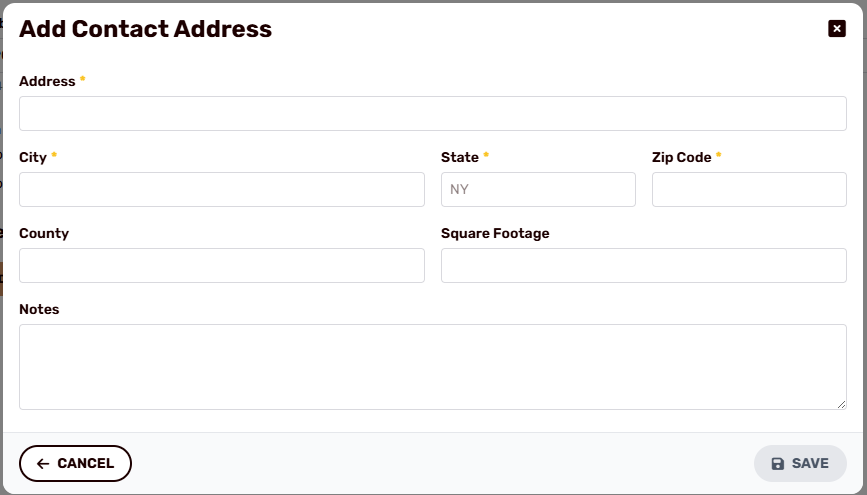Click the Square Footage input field
Image resolution: width=867 pixels, height=495 pixels.
click(x=644, y=265)
